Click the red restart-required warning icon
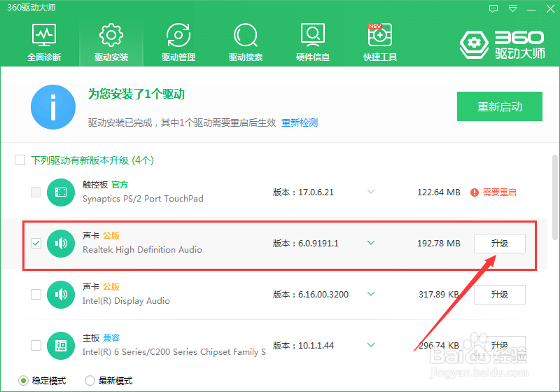The image size is (560, 392). pyautogui.click(x=475, y=192)
